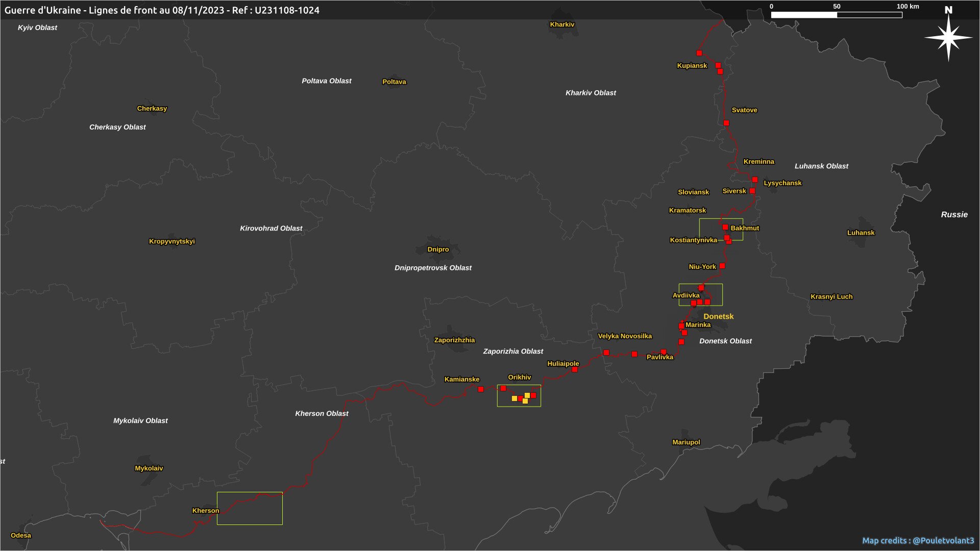Click the red marker south of Svatove

(726, 123)
